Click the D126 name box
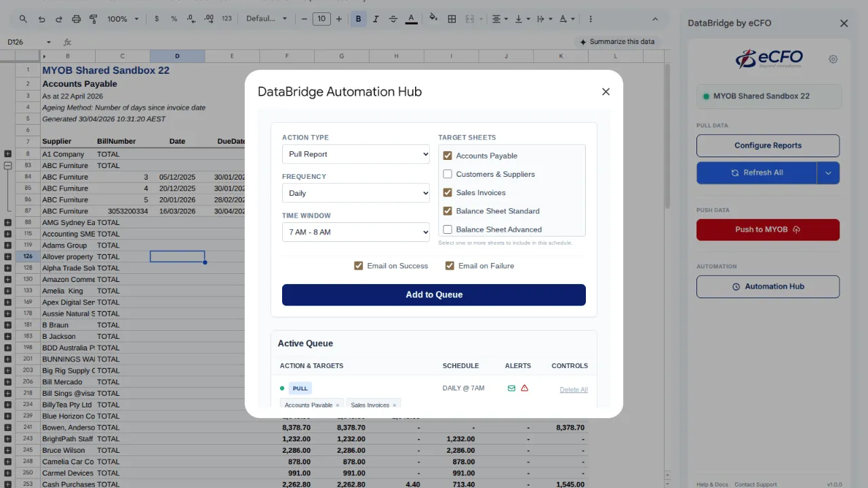The height and width of the screenshot is (488, 868). click(28, 42)
